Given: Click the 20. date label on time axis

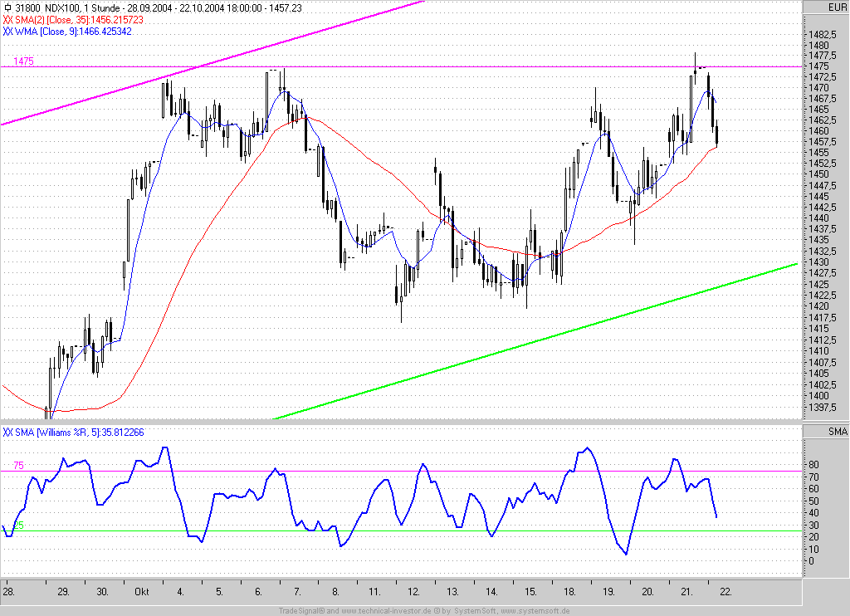Looking at the screenshot, I should (x=647, y=592).
